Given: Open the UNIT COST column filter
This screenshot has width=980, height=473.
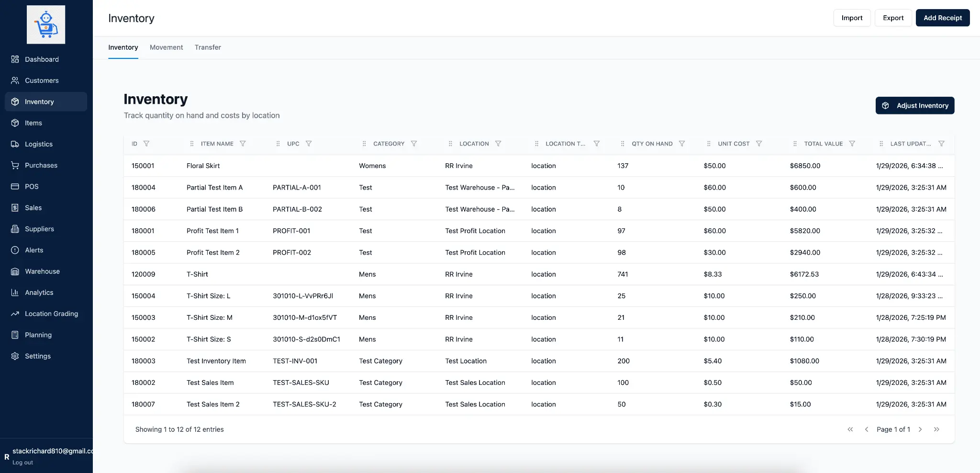Looking at the screenshot, I should 759,143.
